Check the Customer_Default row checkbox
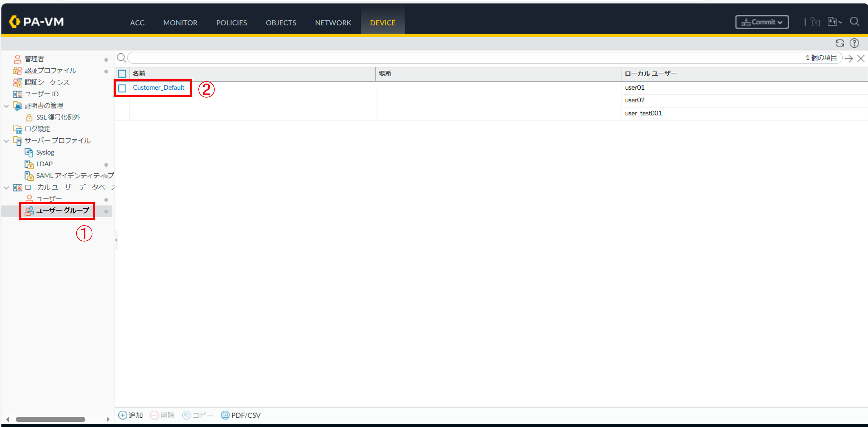868x427 pixels. pyautogui.click(x=122, y=88)
